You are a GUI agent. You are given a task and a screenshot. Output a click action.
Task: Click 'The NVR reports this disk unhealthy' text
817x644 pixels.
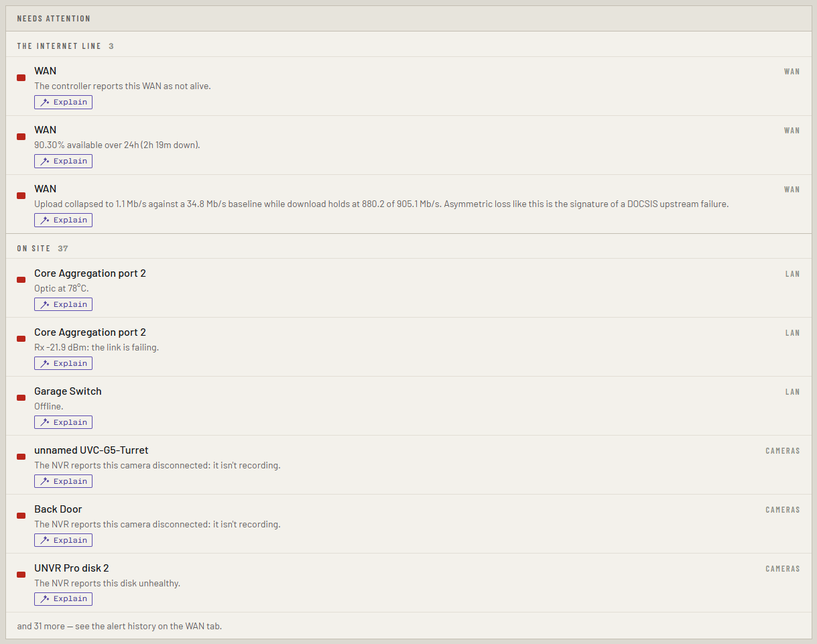coord(107,583)
